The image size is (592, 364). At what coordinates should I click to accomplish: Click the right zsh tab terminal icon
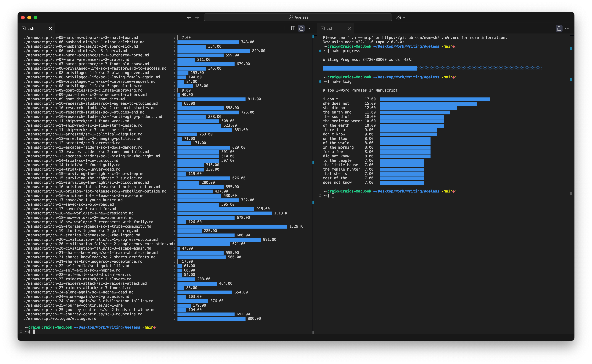[x=323, y=28]
